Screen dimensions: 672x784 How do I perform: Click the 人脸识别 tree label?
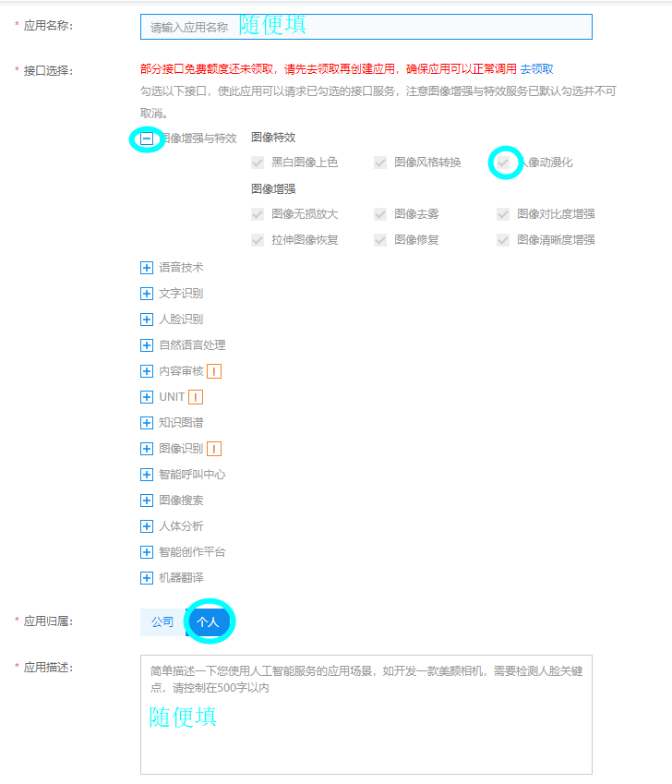(x=181, y=320)
